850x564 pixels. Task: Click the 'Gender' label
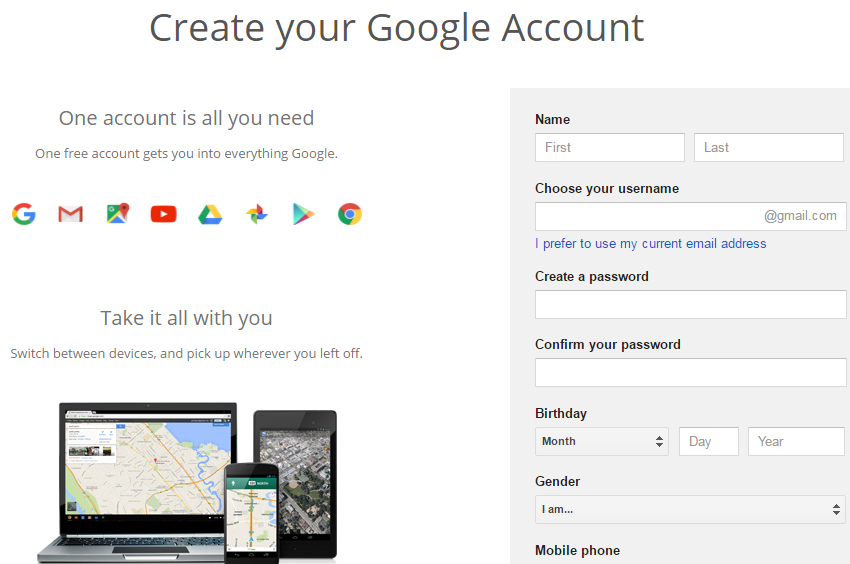pyautogui.click(x=557, y=482)
